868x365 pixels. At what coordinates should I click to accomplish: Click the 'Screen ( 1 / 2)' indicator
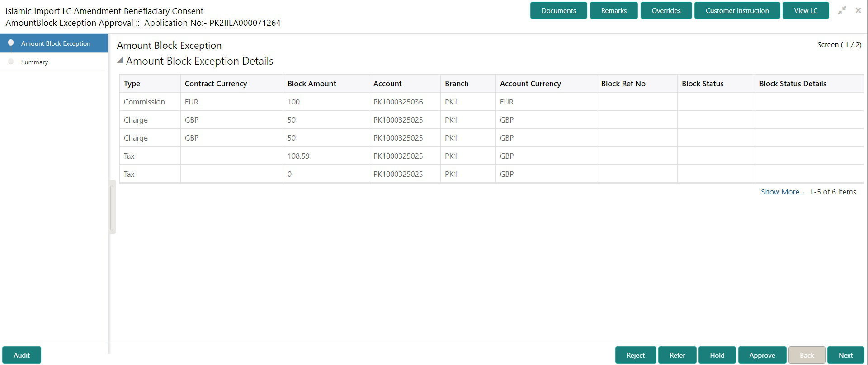[x=839, y=45]
